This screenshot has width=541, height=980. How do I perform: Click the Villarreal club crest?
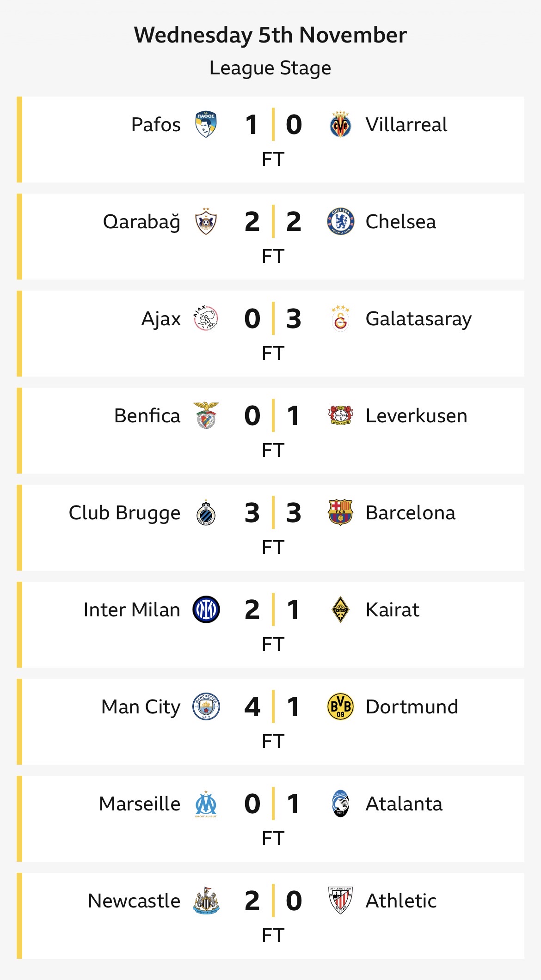(x=340, y=125)
